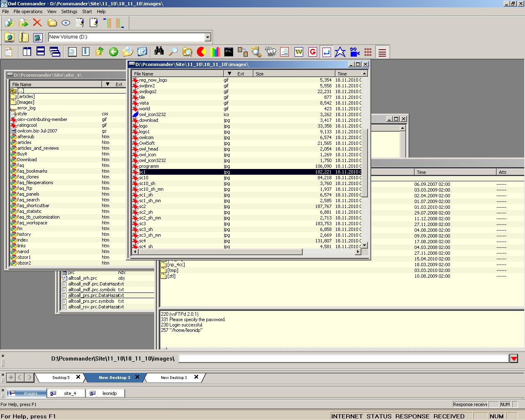Click the plus button to add desktop
Viewport: 525px width, 420px height.
click(11, 378)
